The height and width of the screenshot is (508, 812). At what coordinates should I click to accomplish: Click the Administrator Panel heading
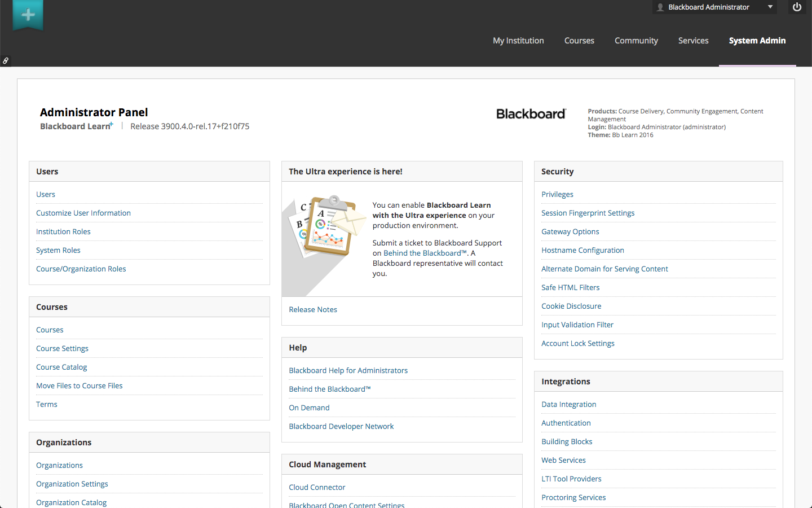pyautogui.click(x=94, y=112)
